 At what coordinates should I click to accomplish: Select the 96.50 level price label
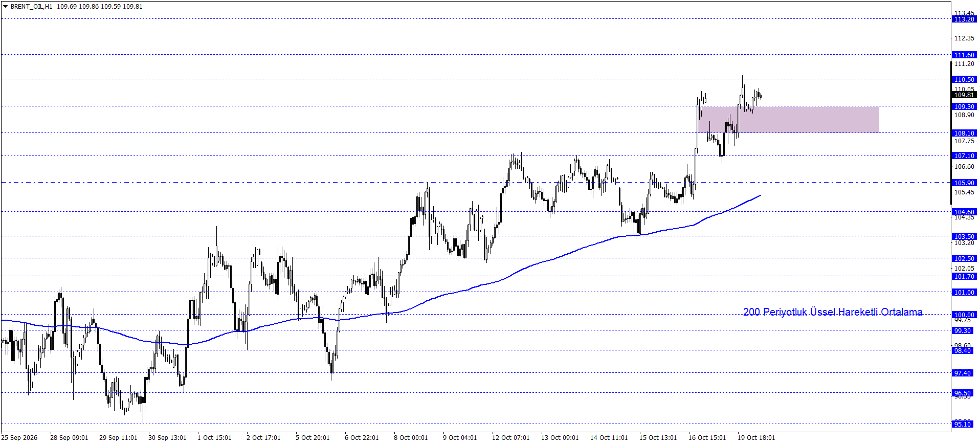(962, 393)
